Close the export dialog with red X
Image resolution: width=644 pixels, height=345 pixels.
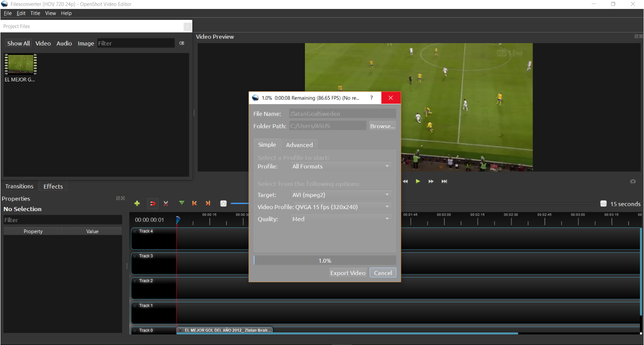[x=391, y=98]
